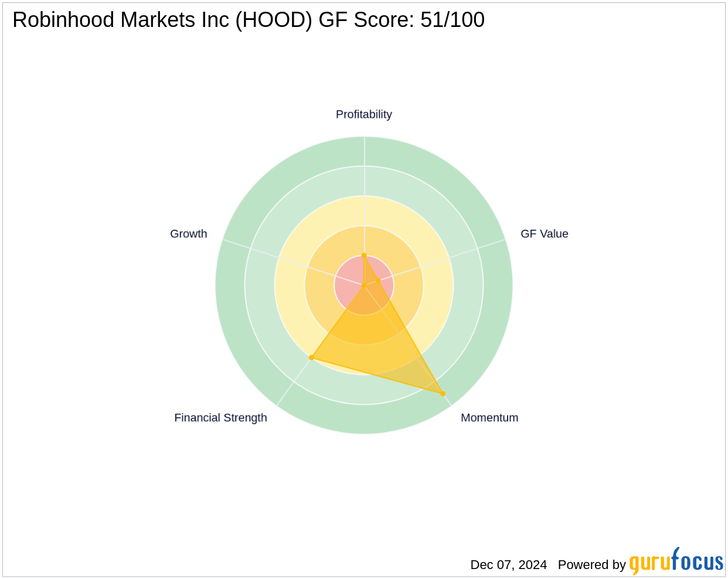The height and width of the screenshot is (579, 728).
Task: Click the Profitability axis label
Action: [363, 114]
